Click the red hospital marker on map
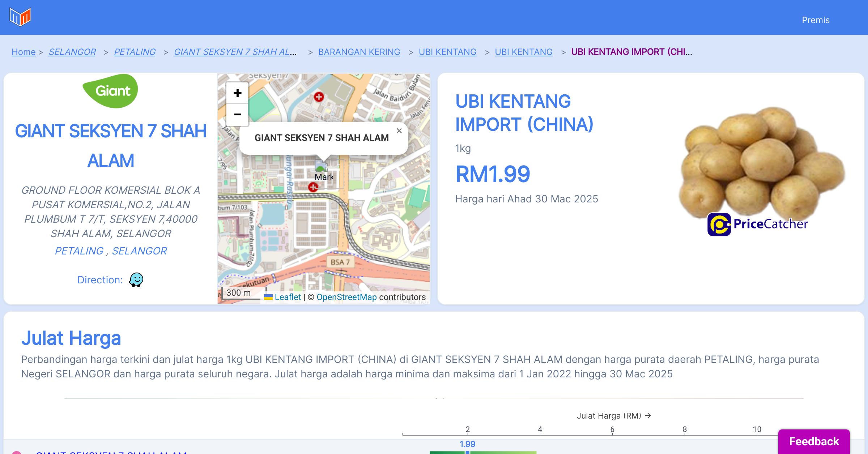 click(319, 97)
